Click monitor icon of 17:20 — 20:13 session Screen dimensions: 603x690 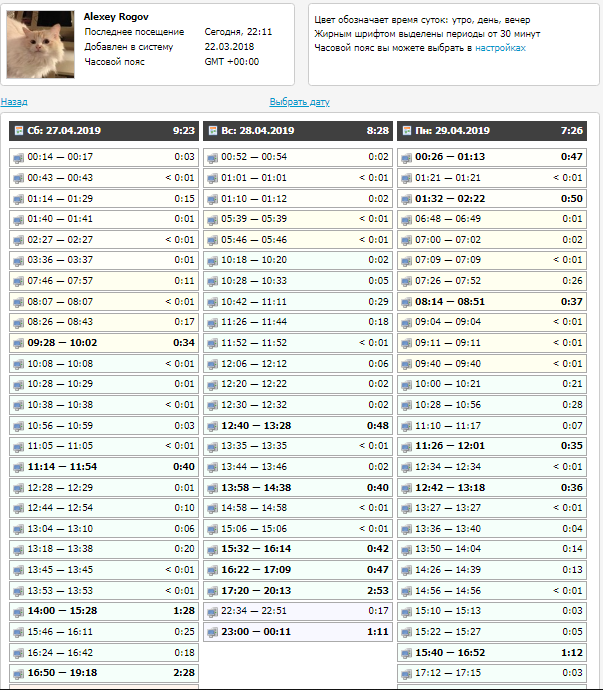click(212, 591)
